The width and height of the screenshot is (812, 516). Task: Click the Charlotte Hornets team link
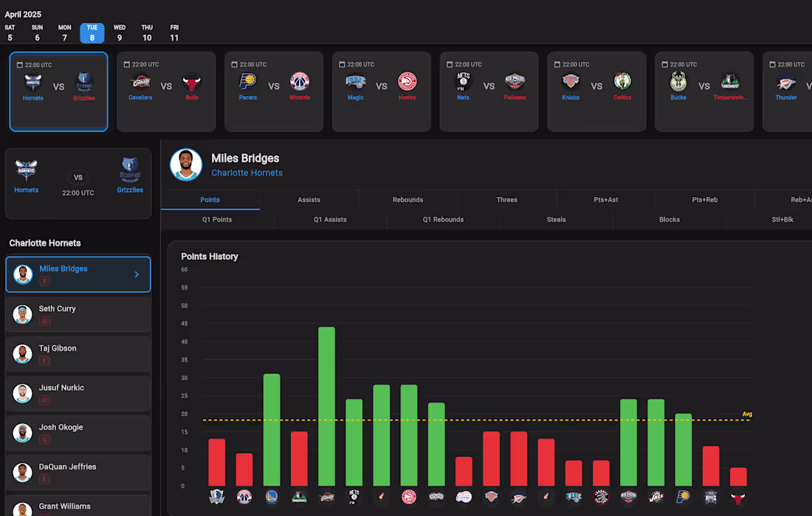pos(247,173)
